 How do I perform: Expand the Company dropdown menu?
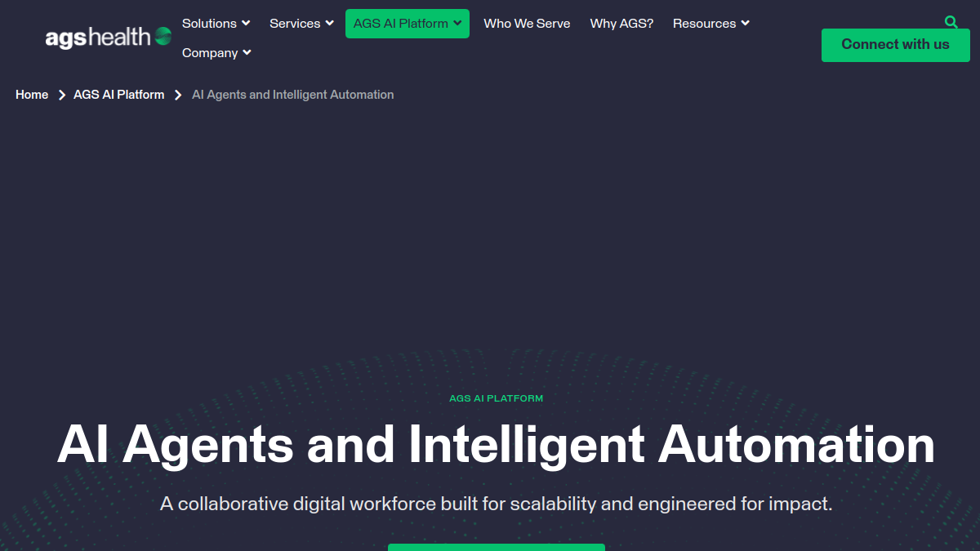216,53
